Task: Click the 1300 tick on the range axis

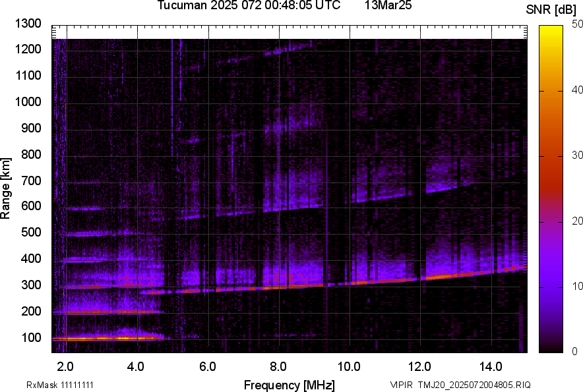Action: click(x=30, y=24)
